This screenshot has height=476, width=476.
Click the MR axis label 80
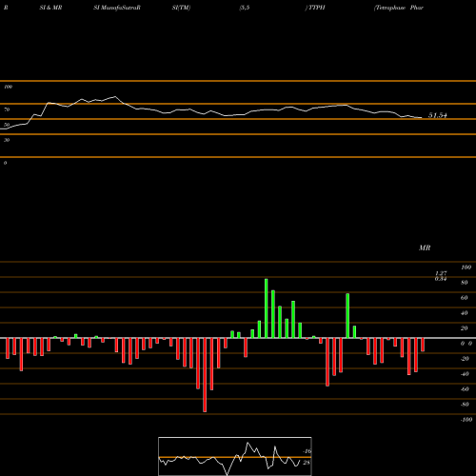(465, 283)
